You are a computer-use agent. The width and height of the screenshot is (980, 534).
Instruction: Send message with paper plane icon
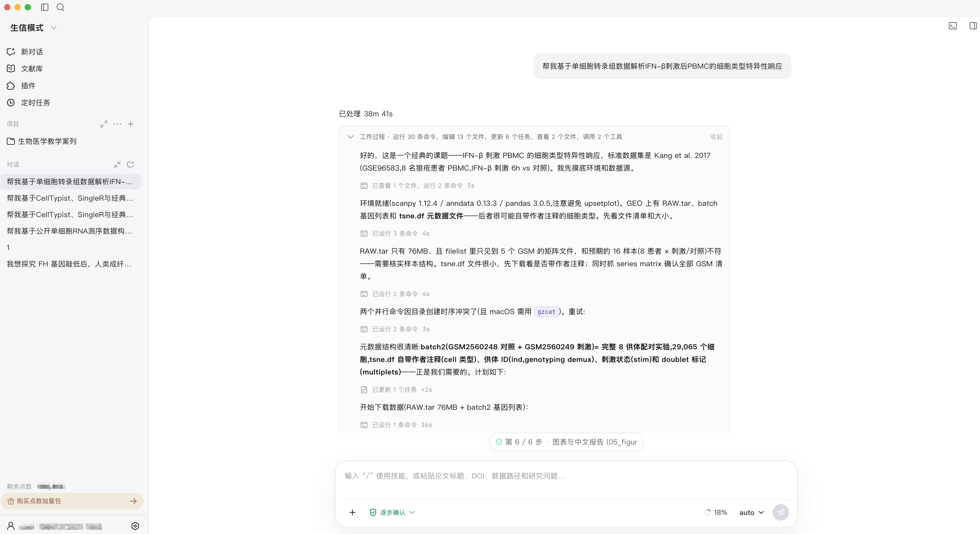click(781, 512)
